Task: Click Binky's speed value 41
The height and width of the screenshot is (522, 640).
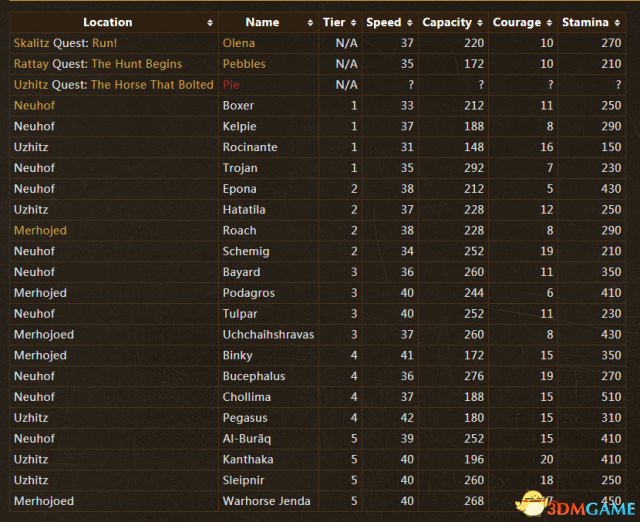Action: [x=407, y=355]
